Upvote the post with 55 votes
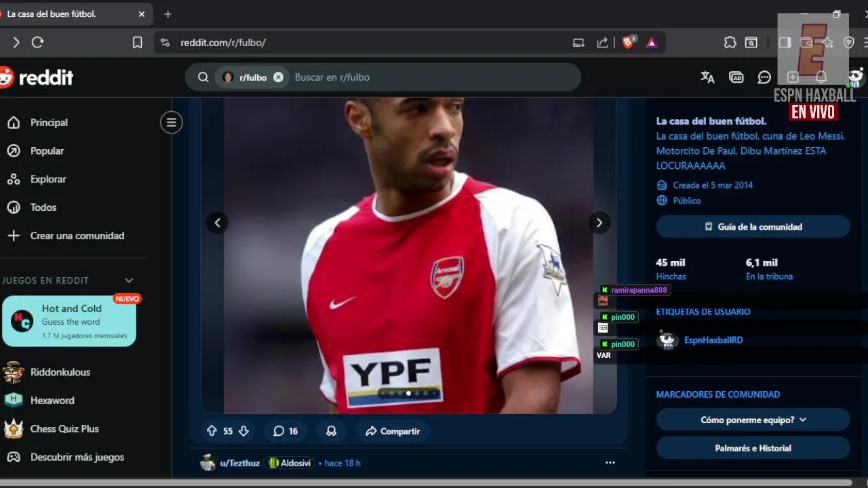868x488 pixels. pos(212,431)
